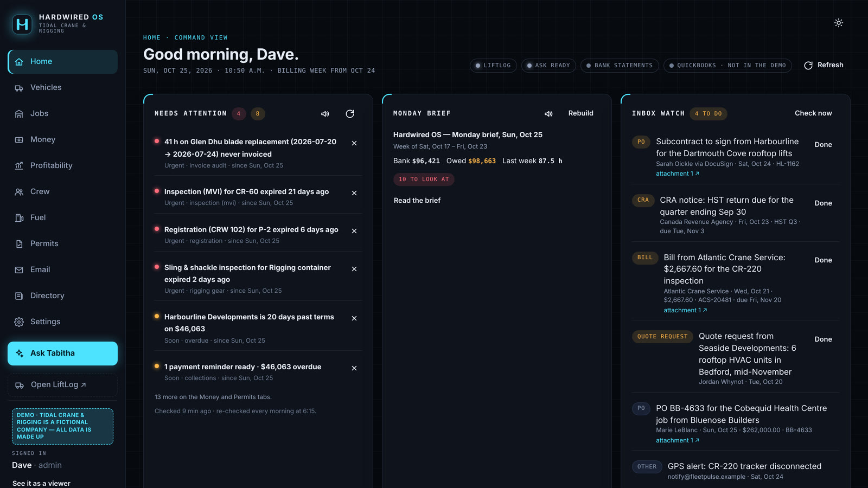Play Needs Attention audio speaker icon
This screenshot has width=868, height=488.
[x=325, y=114]
